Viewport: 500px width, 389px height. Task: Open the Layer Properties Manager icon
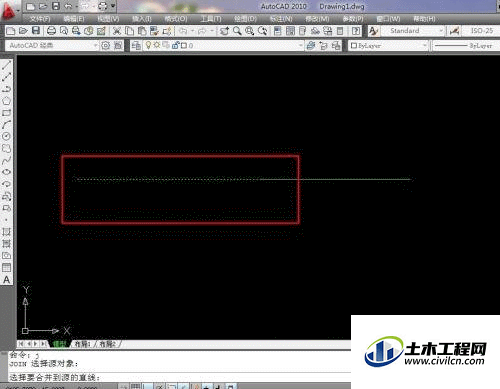[x=136, y=45]
